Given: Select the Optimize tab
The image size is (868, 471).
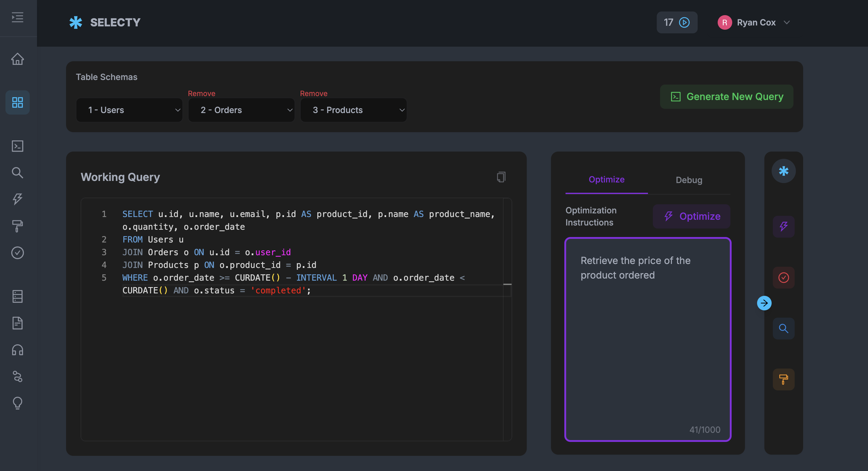Looking at the screenshot, I should [x=606, y=179].
